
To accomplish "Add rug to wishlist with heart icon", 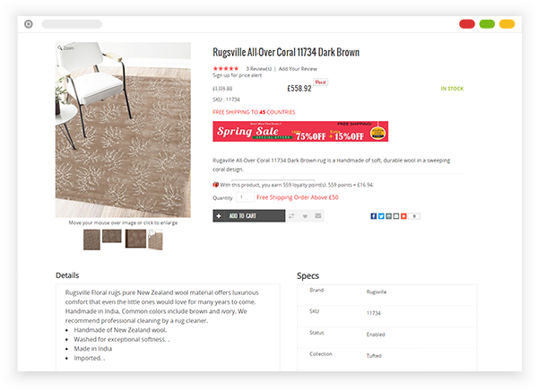I will 305,216.
